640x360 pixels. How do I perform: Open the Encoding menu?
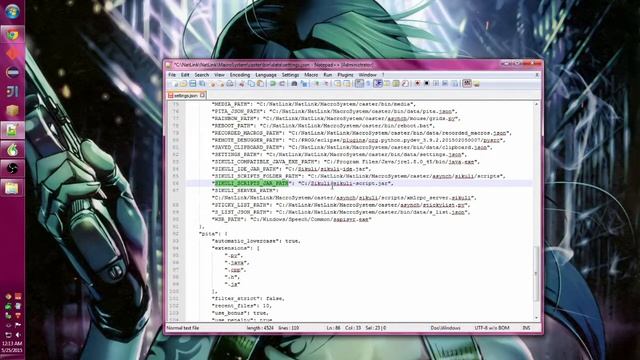click(240, 75)
